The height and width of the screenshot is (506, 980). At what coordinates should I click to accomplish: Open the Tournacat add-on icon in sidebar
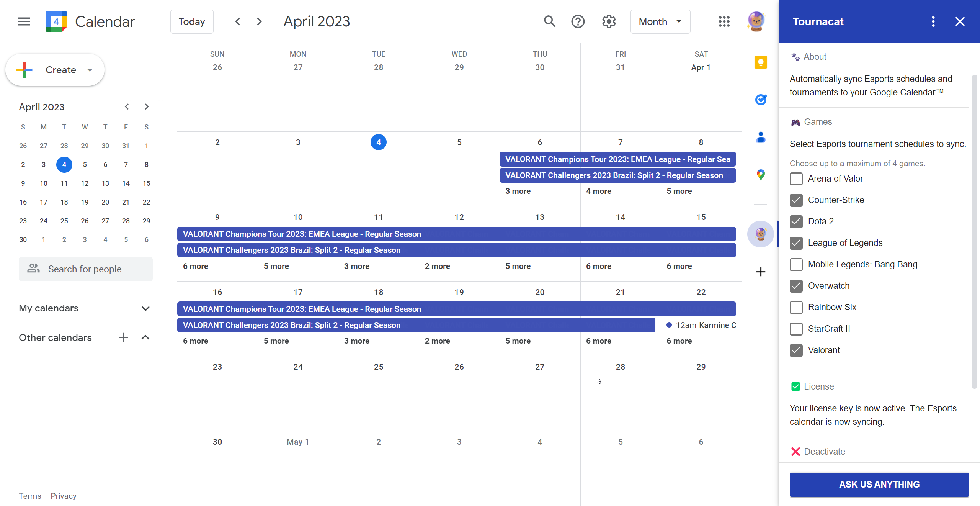pyautogui.click(x=760, y=234)
